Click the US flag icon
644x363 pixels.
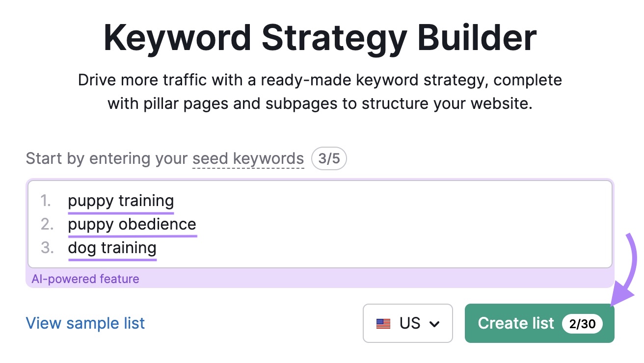click(x=383, y=324)
